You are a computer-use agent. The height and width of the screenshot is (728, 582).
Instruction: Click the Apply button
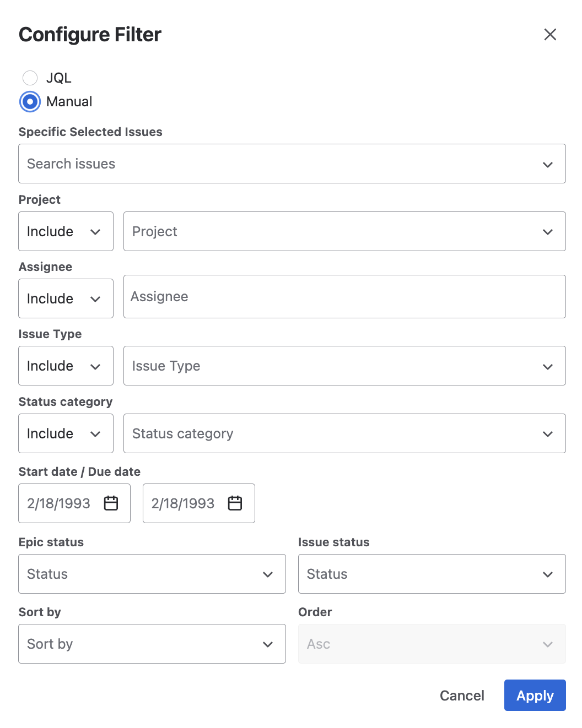535,696
